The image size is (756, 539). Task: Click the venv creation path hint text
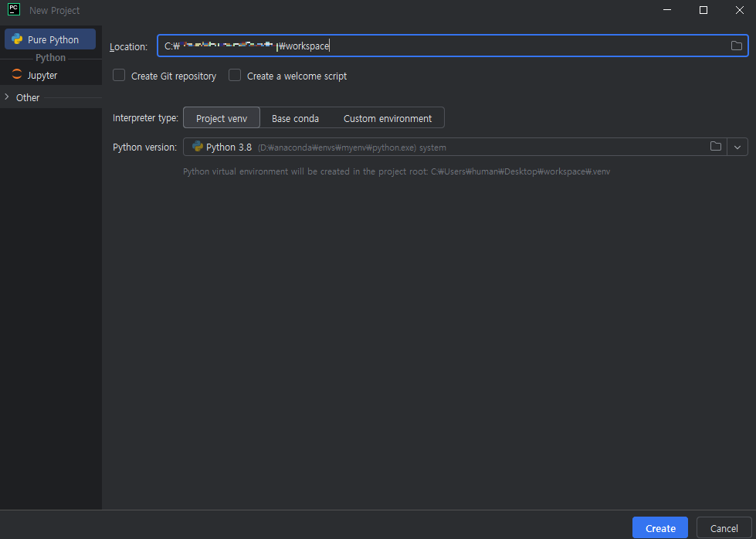[396, 171]
